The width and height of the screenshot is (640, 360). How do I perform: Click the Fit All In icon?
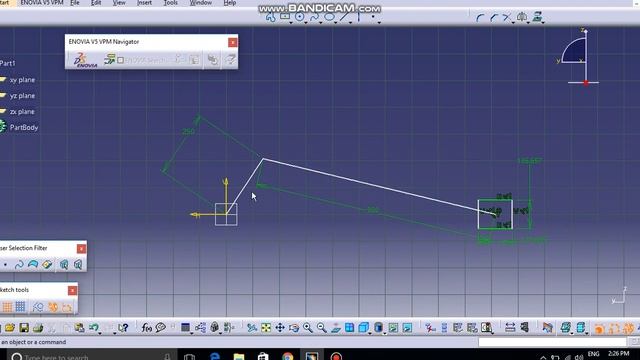(x=266, y=328)
